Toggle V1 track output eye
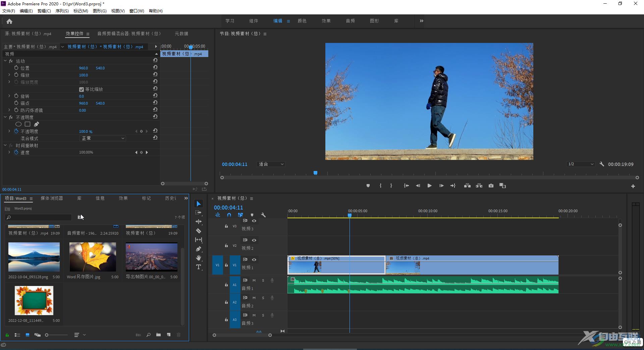The image size is (644, 350). (x=254, y=260)
